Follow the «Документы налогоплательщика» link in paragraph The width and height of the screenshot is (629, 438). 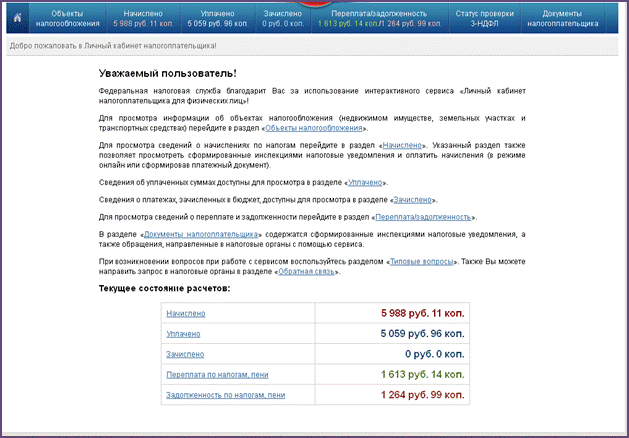[201, 234]
